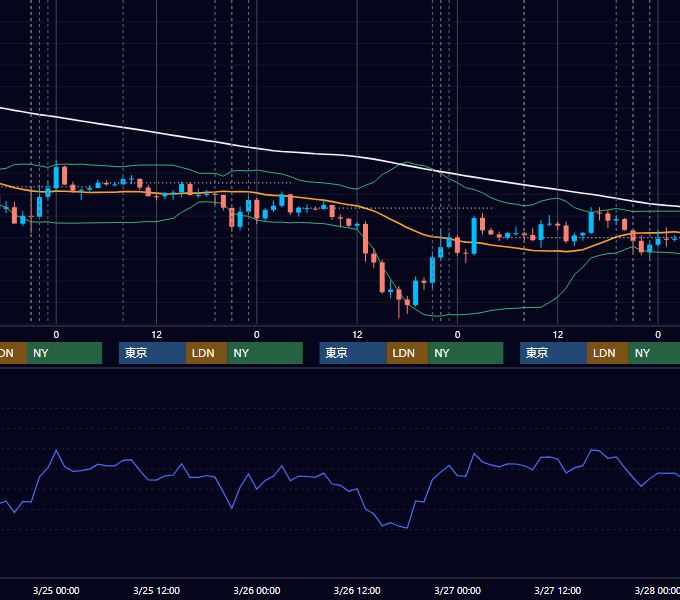
Task: Click the lowest red candle's wick on 3/26
Action: pos(399,311)
